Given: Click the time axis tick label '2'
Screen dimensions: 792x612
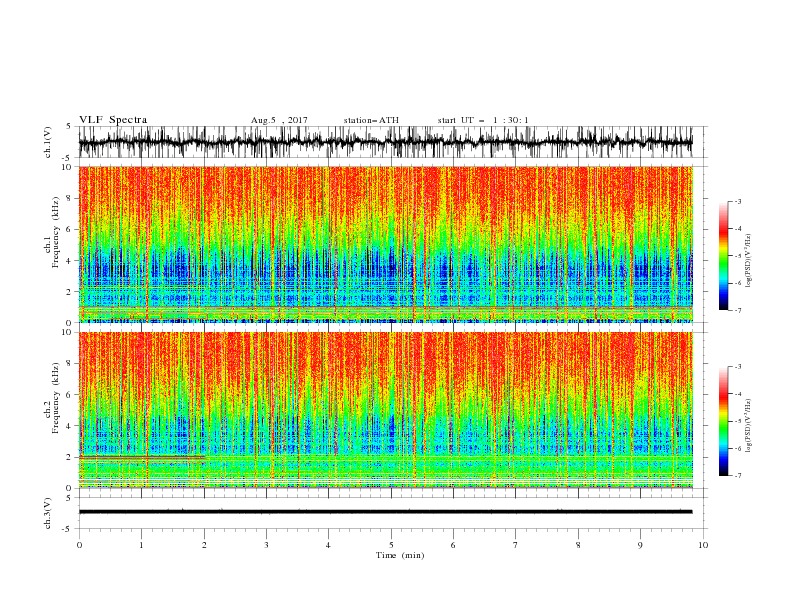Looking at the screenshot, I should (204, 545).
